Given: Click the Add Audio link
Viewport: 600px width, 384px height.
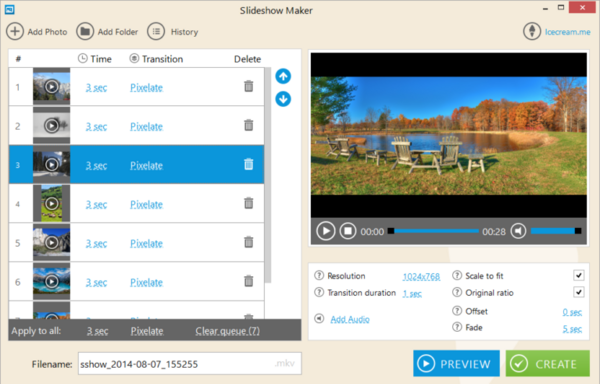Looking at the screenshot, I should pos(350,319).
